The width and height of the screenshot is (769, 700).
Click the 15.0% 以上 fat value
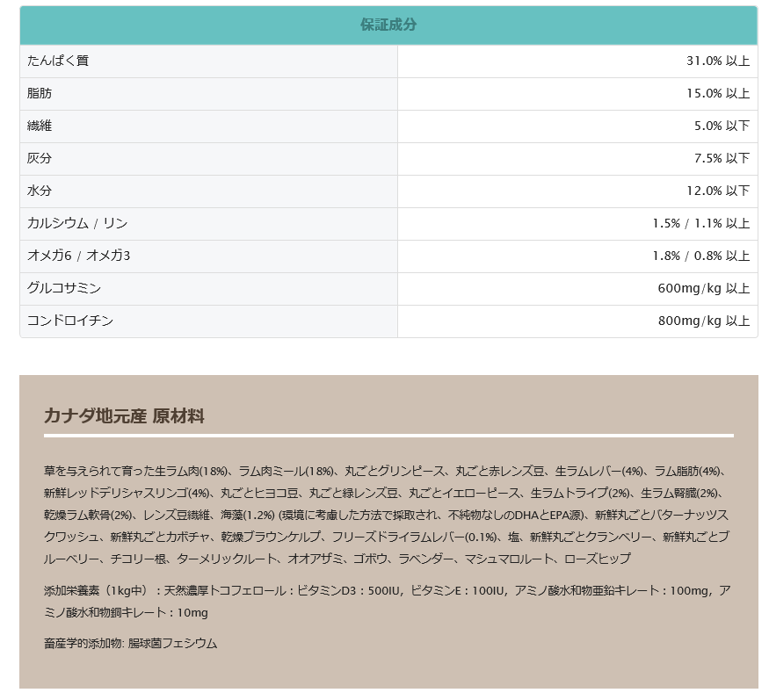coord(717,93)
